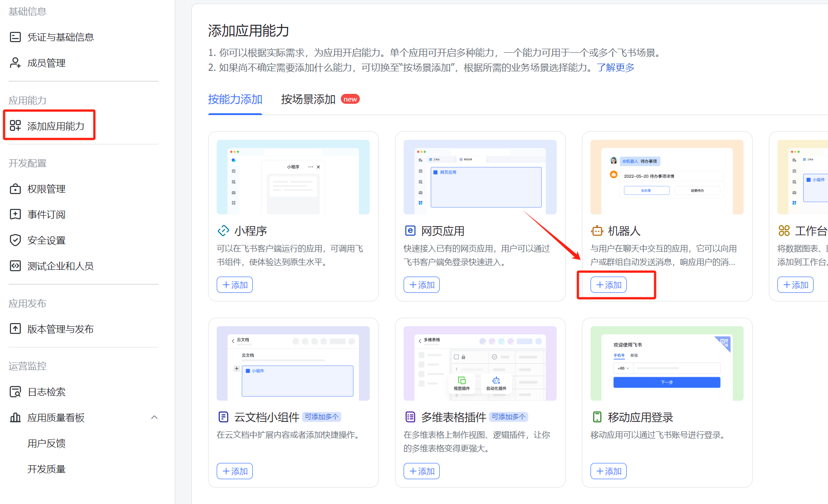Click 可添加多个 tag on 多维表格插件
Viewport: 828px width, 504px height.
point(508,417)
